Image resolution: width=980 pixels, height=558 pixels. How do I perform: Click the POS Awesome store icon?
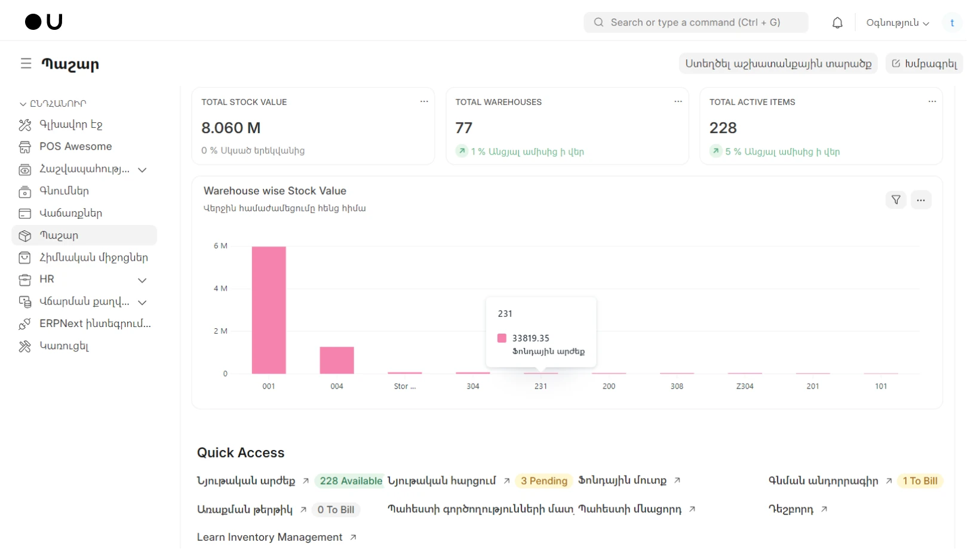[x=24, y=147]
